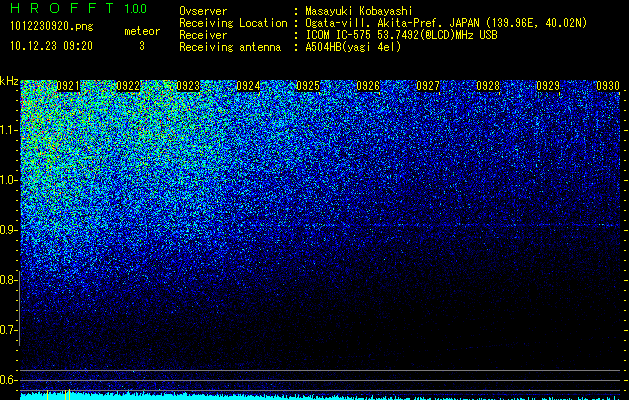Click the HROFFT 1.0.0 title text

[x=79, y=8]
